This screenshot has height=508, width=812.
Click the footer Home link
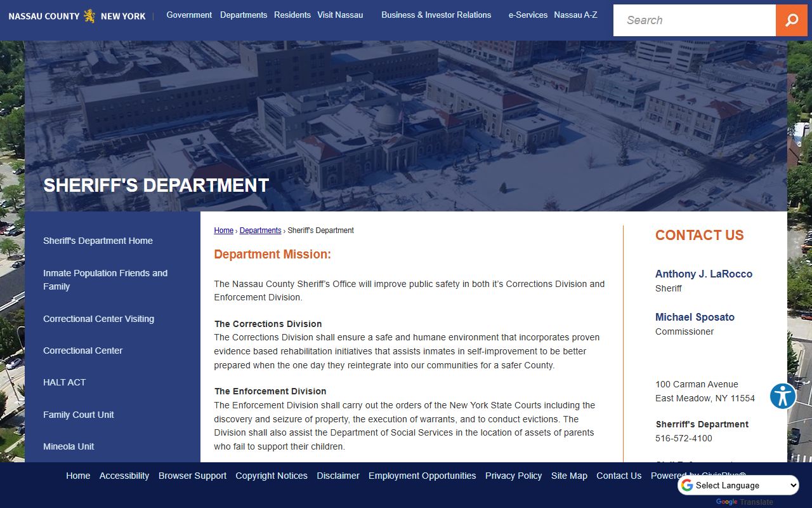78,476
